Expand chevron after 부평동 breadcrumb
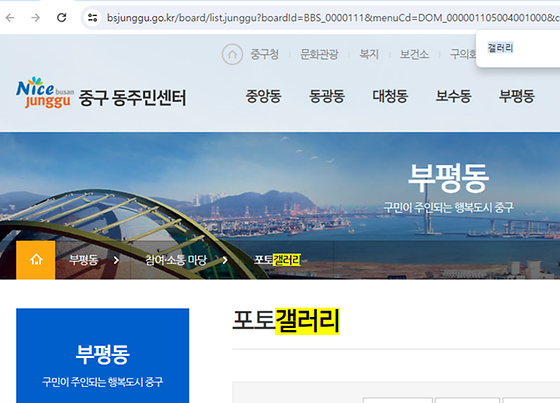 [116, 260]
